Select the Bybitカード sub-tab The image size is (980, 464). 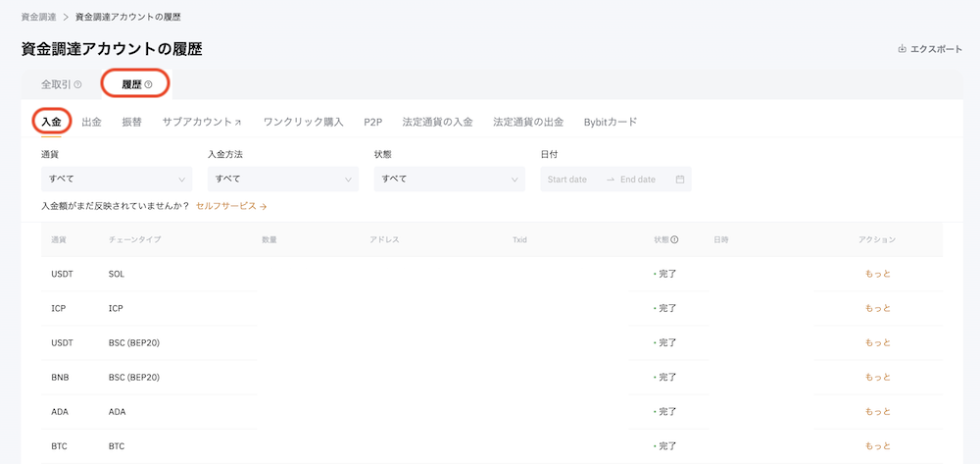click(611, 122)
